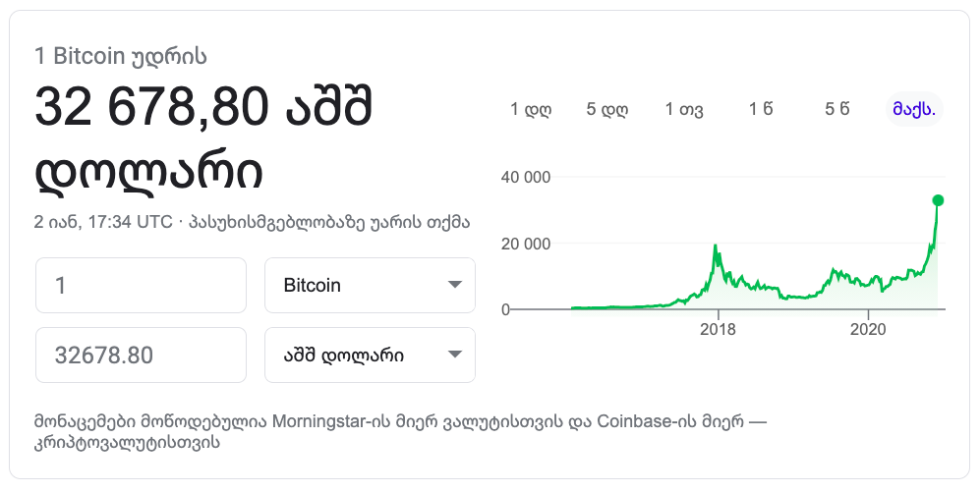Click the 2 იან, 17:34 UTC timestamp
This screenshot has height=493, width=980.
[x=103, y=221]
